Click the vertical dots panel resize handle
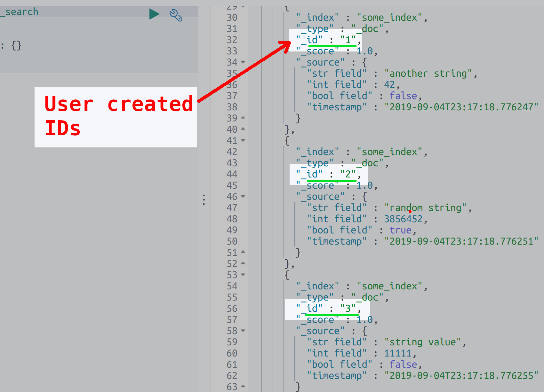The height and width of the screenshot is (392, 544). click(204, 200)
